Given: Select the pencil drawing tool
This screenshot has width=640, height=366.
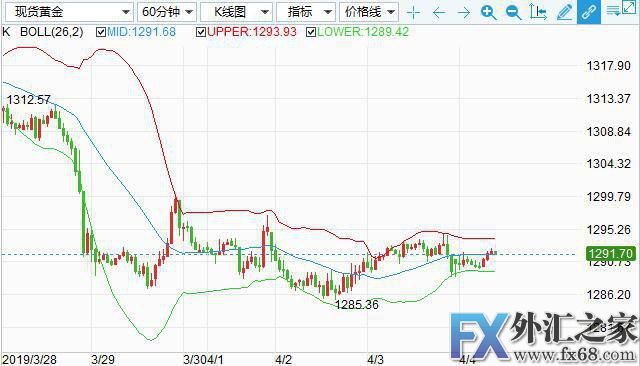Looking at the screenshot, I should point(564,12).
